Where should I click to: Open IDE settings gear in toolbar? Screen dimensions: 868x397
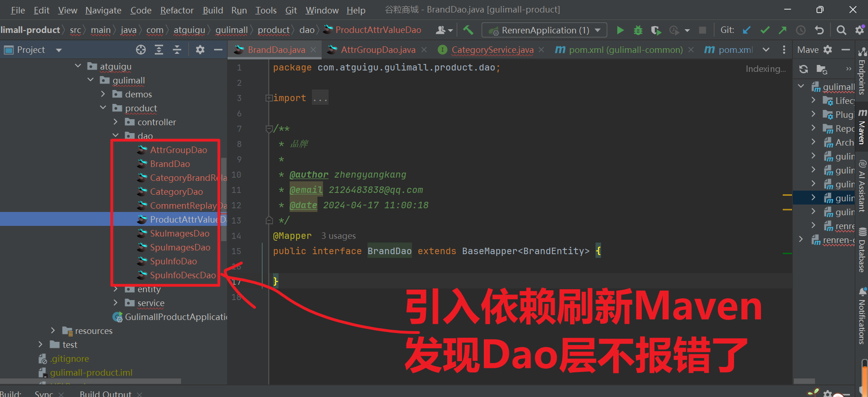860,30
